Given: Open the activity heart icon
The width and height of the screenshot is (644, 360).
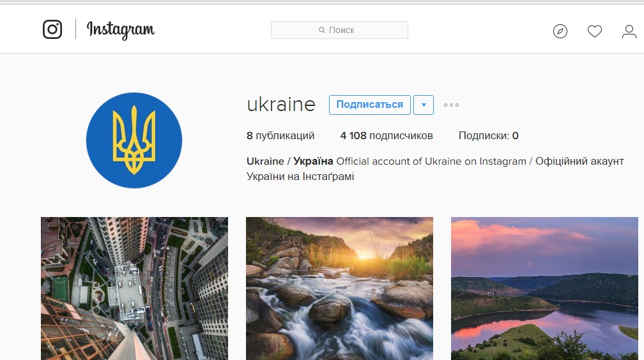Looking at the screenshot, I should 595,31.
